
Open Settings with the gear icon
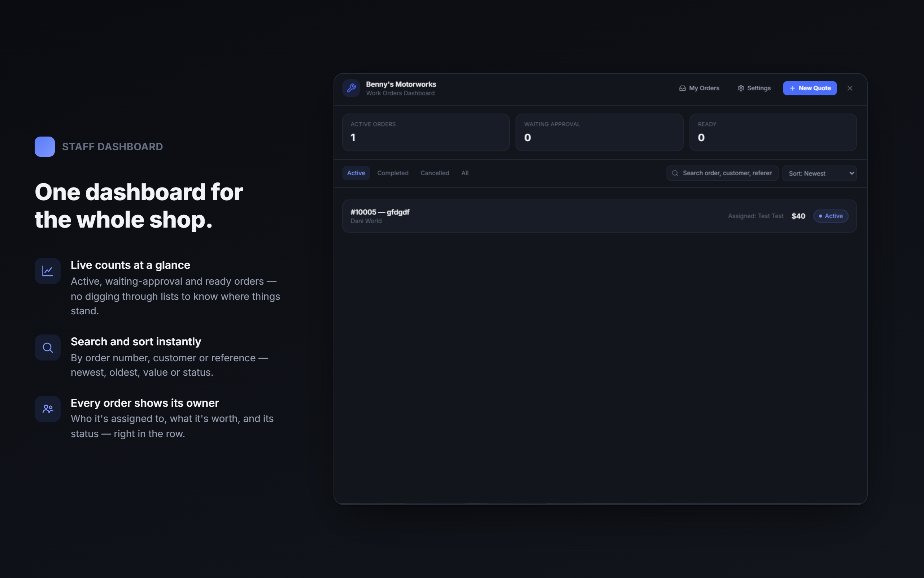click(754, 88)
